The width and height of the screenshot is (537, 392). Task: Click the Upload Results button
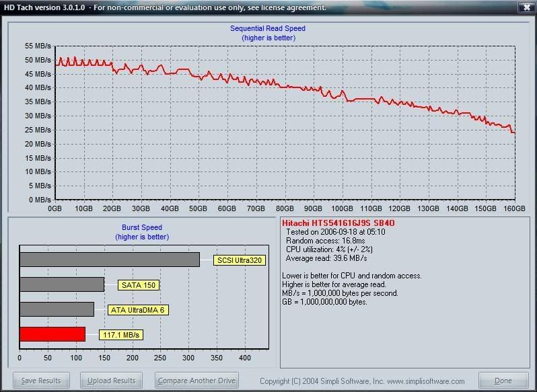pos(111,381)
